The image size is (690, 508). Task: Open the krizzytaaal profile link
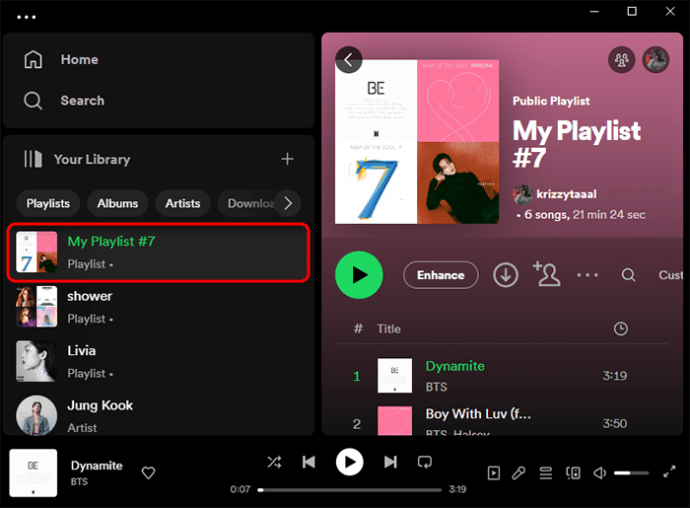tap(566, 194)
